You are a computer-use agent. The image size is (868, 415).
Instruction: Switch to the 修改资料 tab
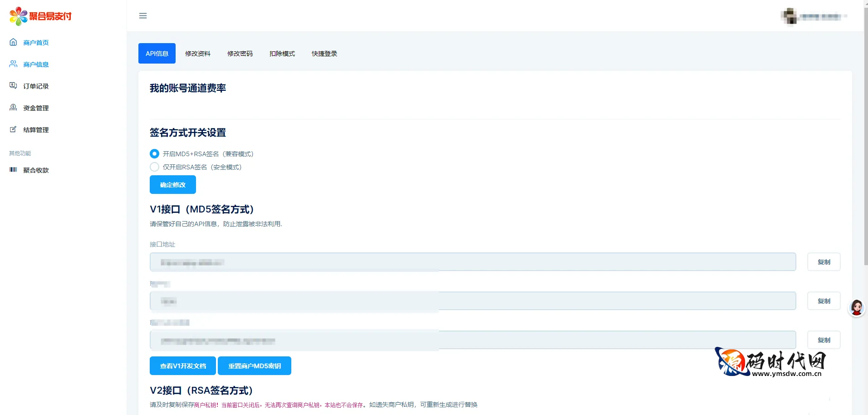click(x=198, y=54)
